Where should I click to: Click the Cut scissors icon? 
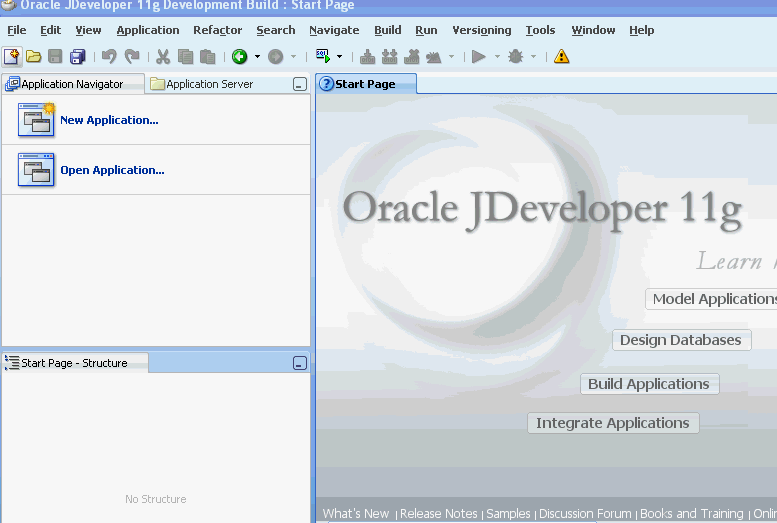point(163,57)
